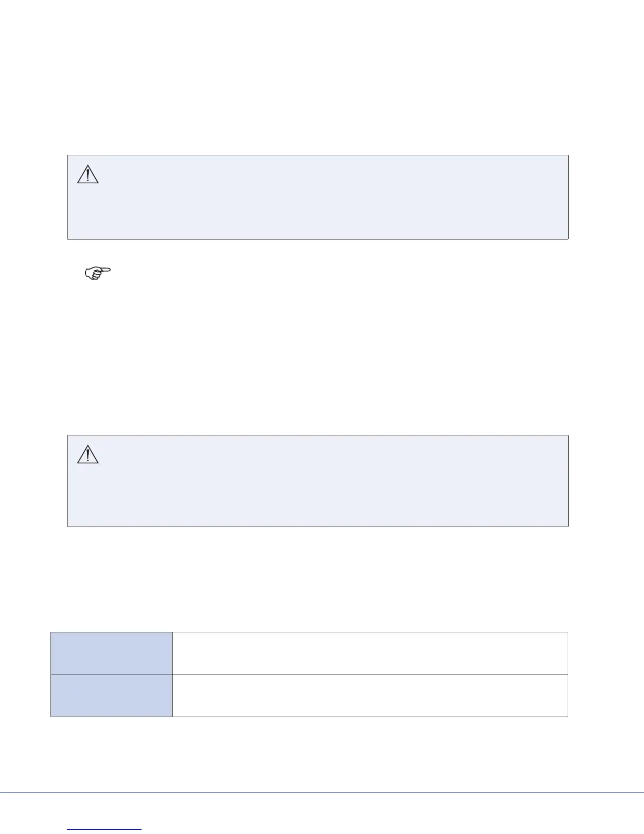Select the upper blue table header cell
The width and height of the screenshot is (644, 834).
coord(112,653)
